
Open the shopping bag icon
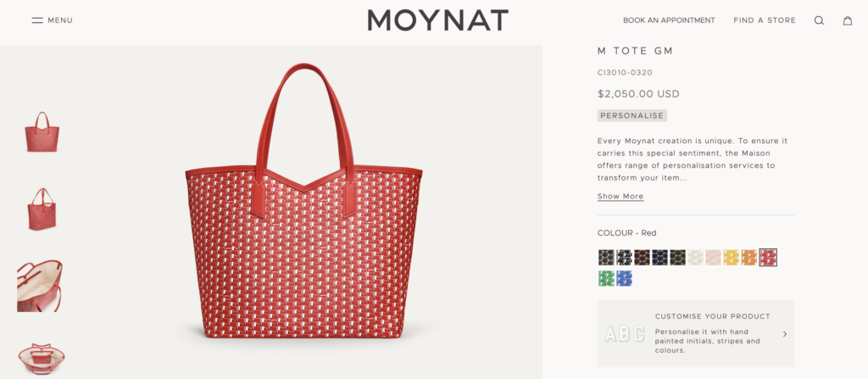coord(847,20)
